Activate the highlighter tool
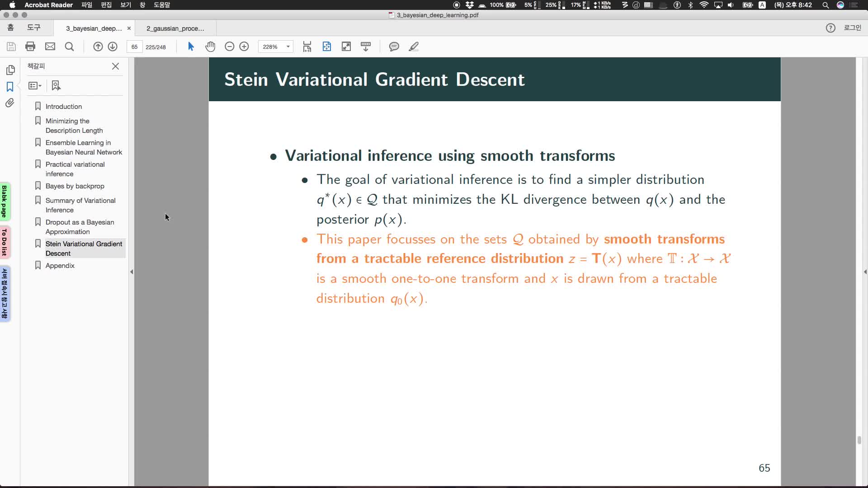The height and width of the screenshot is (488, 868). [414, 47]
